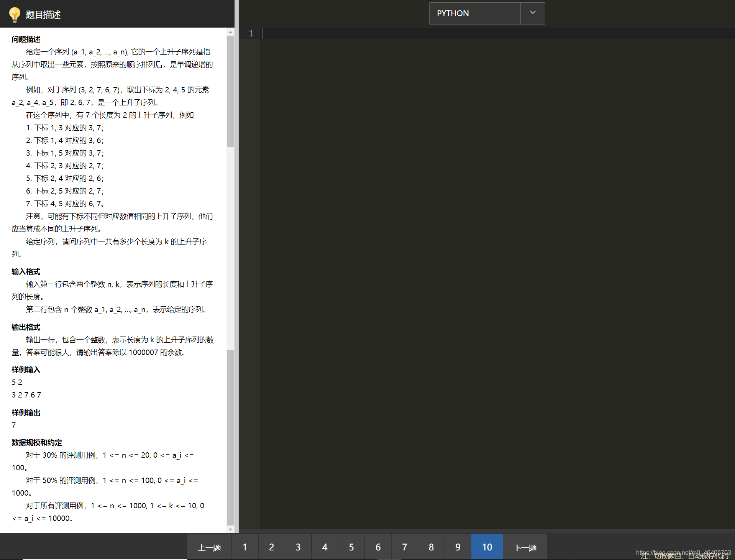Click the blog.csdn.net watermark link text
735x560 pixels.
point(683,552)
